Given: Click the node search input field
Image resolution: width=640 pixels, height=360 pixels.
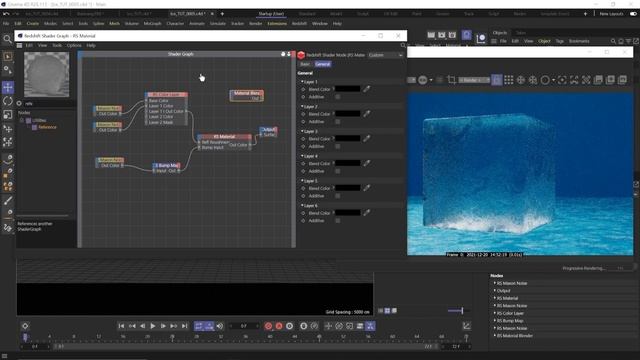Looking at the screenshot, I should tap(49, 104).
